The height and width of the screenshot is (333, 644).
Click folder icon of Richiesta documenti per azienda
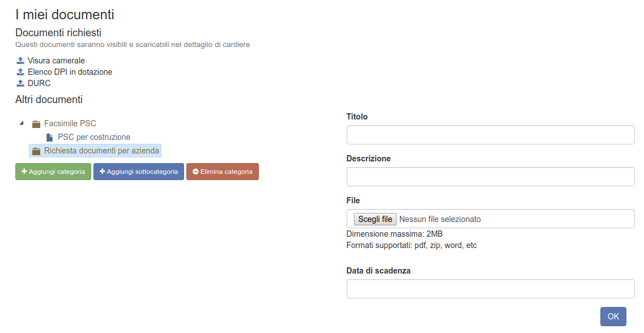pyautogui.click(x=36, y=151)
